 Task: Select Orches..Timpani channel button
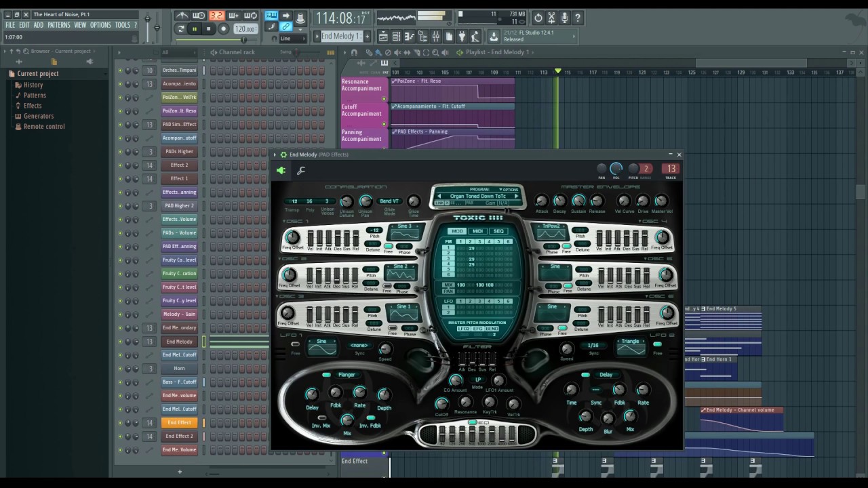pyautogui.click(x=179, y=70)
